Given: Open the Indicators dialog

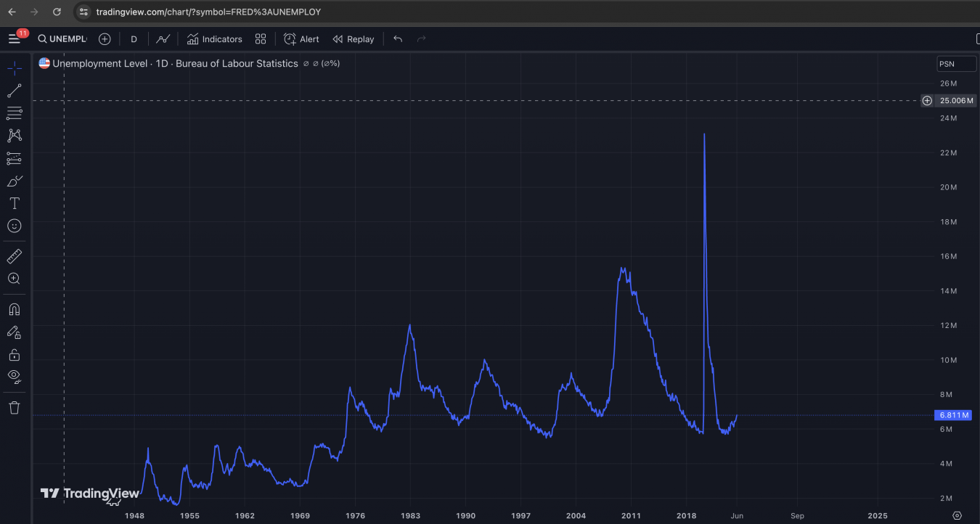Looking at the screenshot, I should 214,39.
